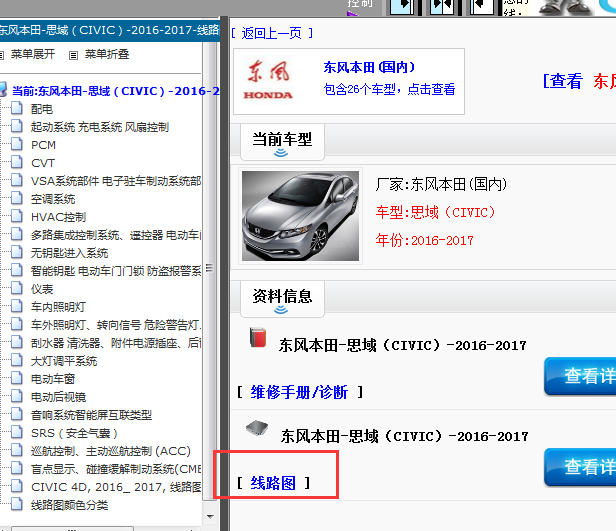Click 查看详 button beside 线路图

point(580,467)
